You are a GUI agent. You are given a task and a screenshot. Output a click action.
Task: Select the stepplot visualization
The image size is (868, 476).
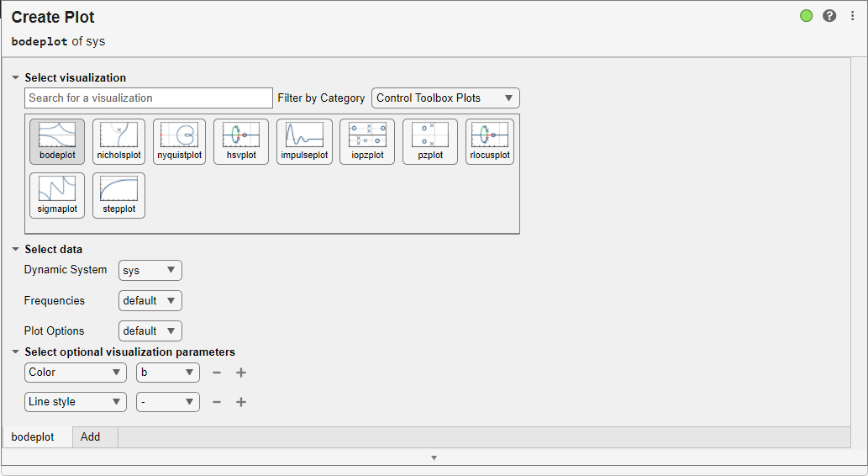118,196
